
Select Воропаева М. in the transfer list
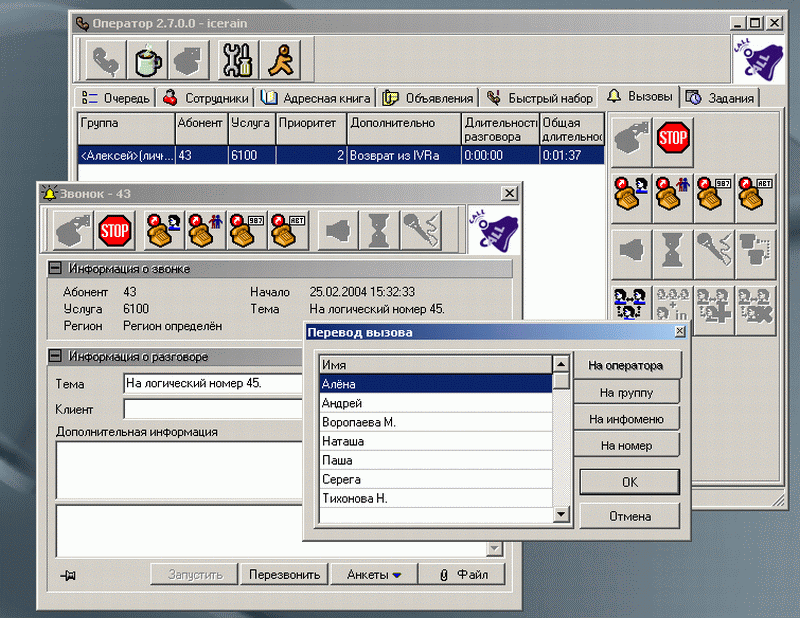click(436, 422)
